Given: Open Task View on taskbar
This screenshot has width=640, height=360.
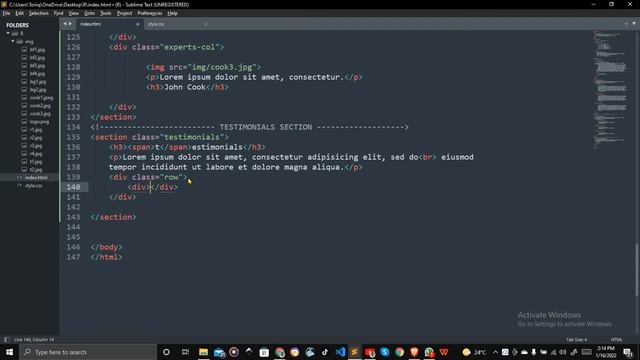Looking at the screenshot, I should point(185,352).
